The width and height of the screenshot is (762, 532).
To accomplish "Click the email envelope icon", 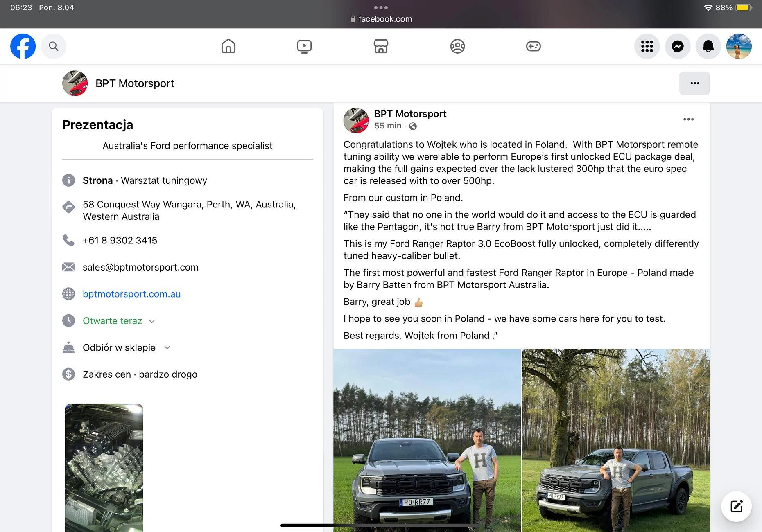I will pyautogui.click(x=69, y=267).
